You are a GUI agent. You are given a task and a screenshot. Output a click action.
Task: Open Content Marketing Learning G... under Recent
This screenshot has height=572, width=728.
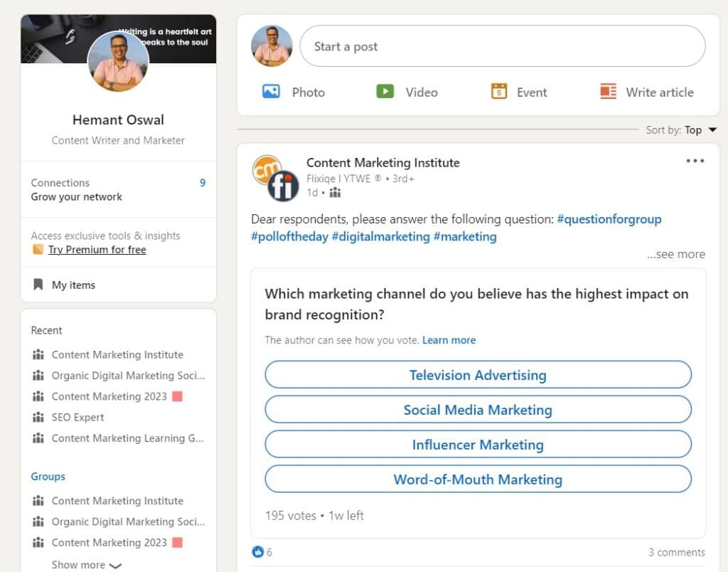click(128, 438)
